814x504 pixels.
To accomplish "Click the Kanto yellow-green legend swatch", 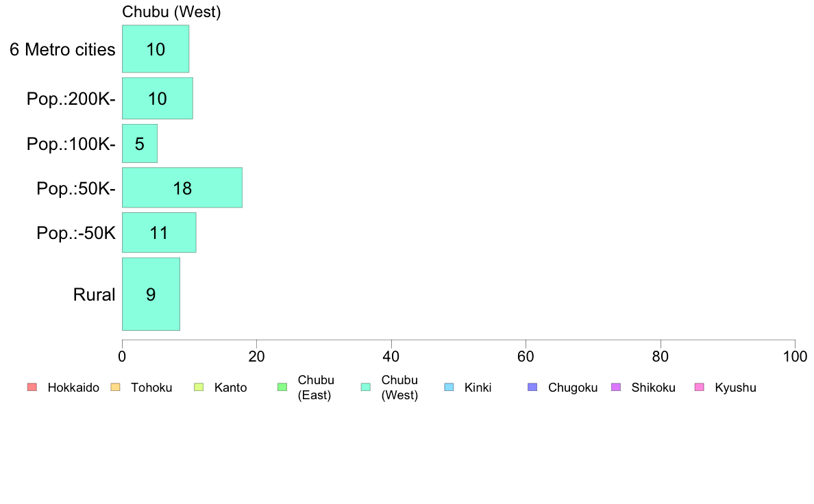I will coord(199,388).
